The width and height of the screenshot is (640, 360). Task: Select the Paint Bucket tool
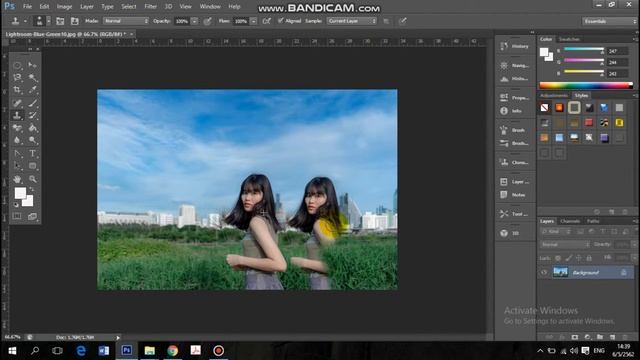33,128
